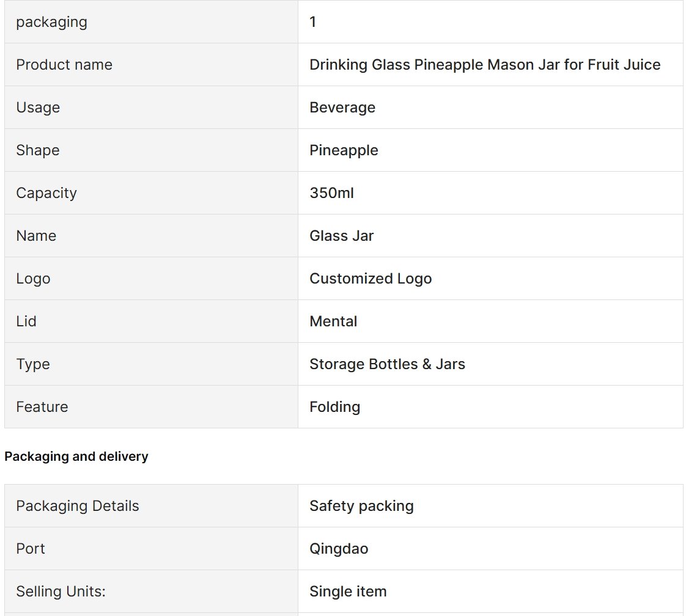Click the 'Lid' row label

[x=26, y=321]
